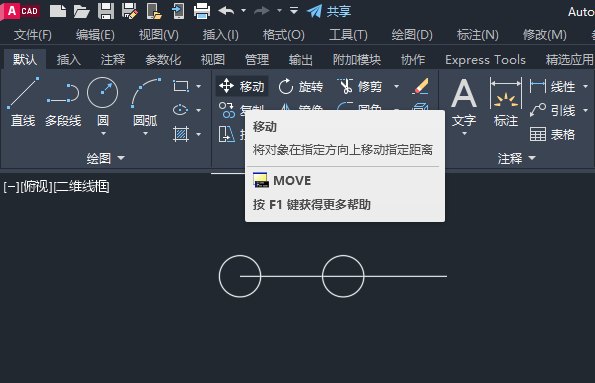Create a new drawing from quick access toolbar
The width and height of the screenshot is (595, 383).
58,11
